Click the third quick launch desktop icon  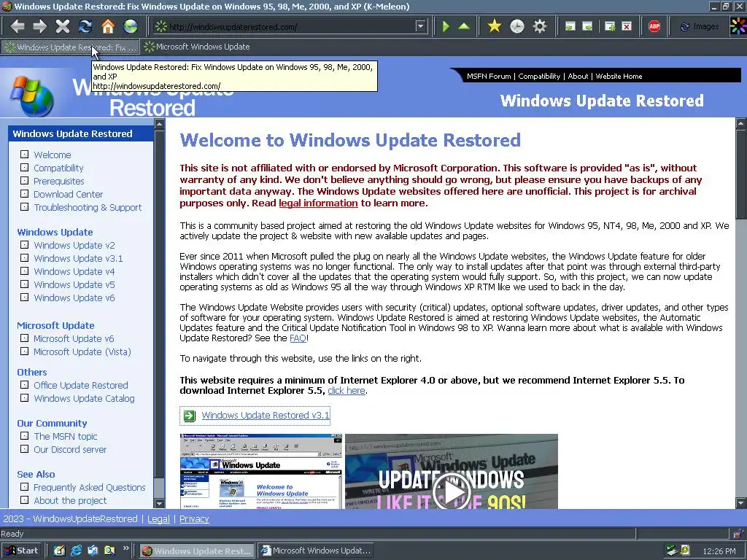pyautogui.click(x=93, y=551)
